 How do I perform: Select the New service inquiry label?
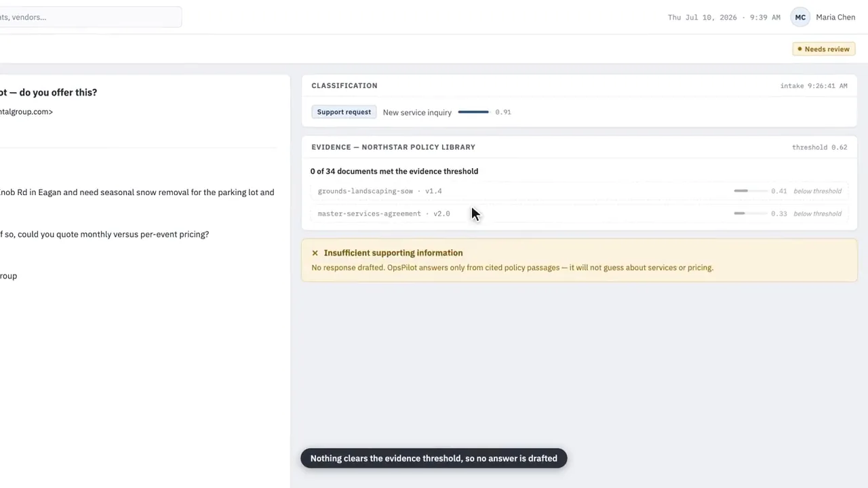(x=417, y=113)
